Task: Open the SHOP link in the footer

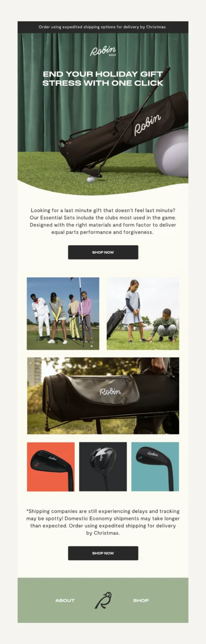Action: click(x=141, y=600)
